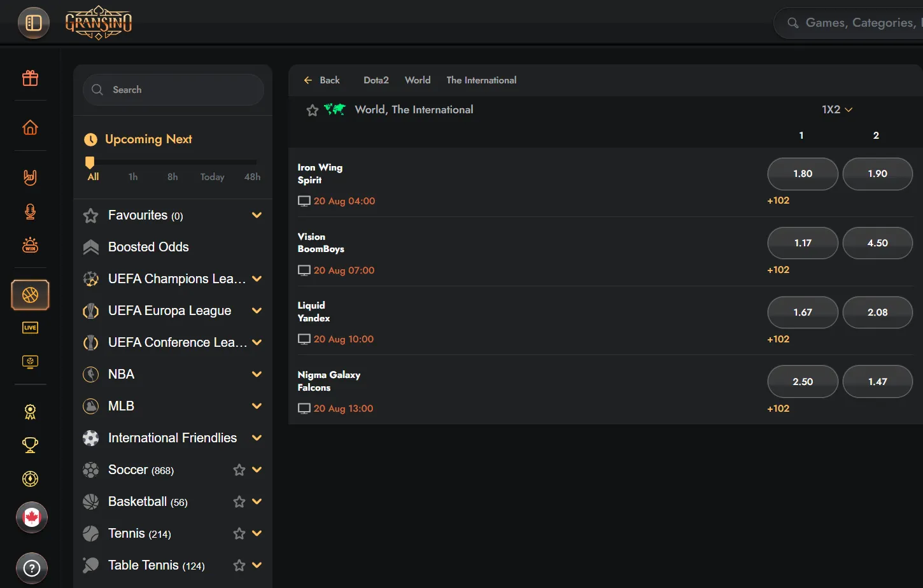Open the trophy tournaments icon

point(30,445)
